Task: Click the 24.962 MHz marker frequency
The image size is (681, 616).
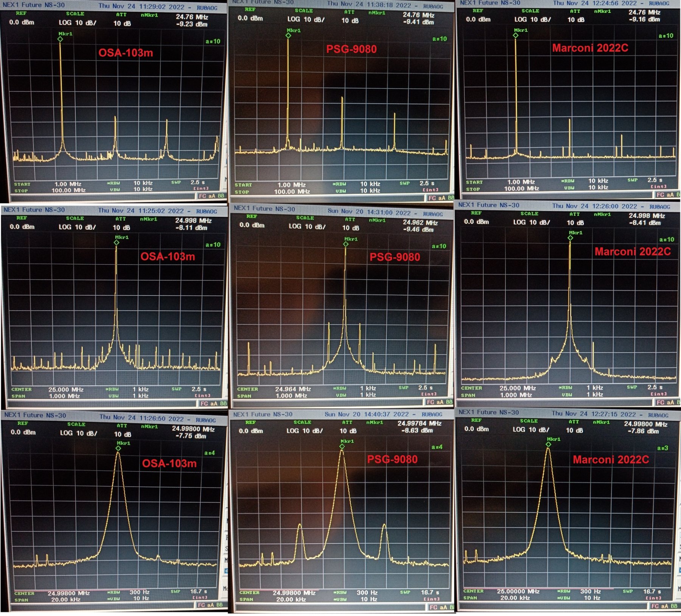Action: click(420, 222)
